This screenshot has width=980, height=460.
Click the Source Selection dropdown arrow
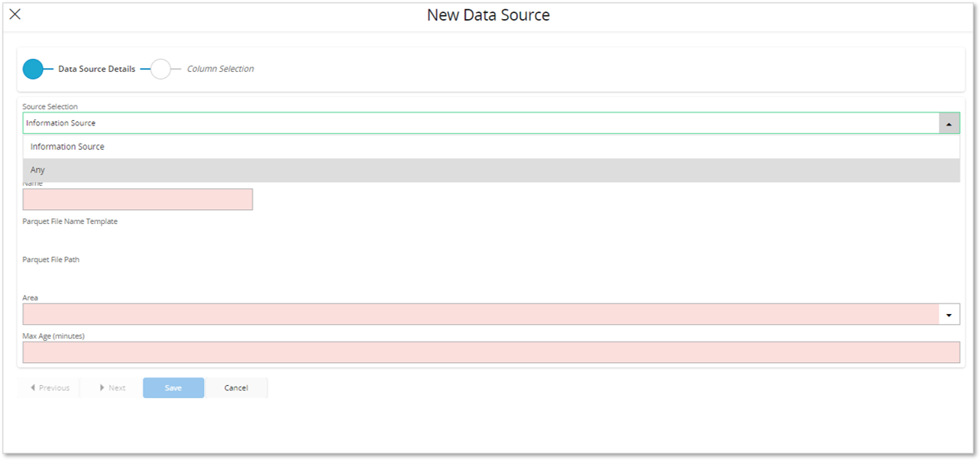[x=949, y=122]
